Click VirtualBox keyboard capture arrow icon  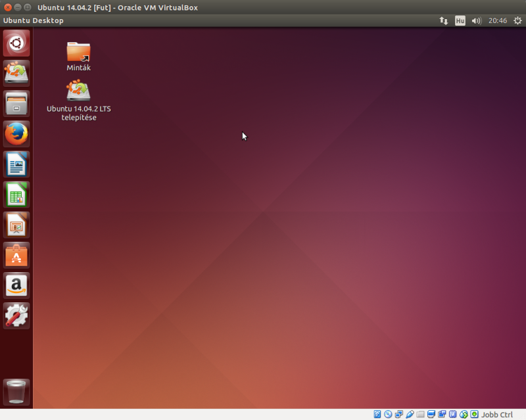(474, 414)
